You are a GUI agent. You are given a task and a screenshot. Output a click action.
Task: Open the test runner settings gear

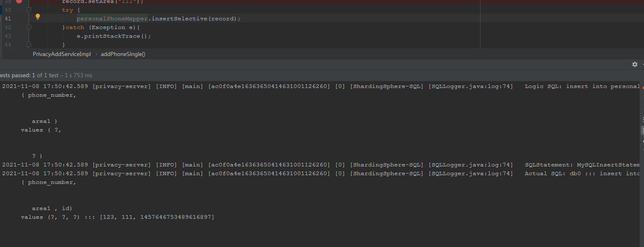tap(635, 64)
